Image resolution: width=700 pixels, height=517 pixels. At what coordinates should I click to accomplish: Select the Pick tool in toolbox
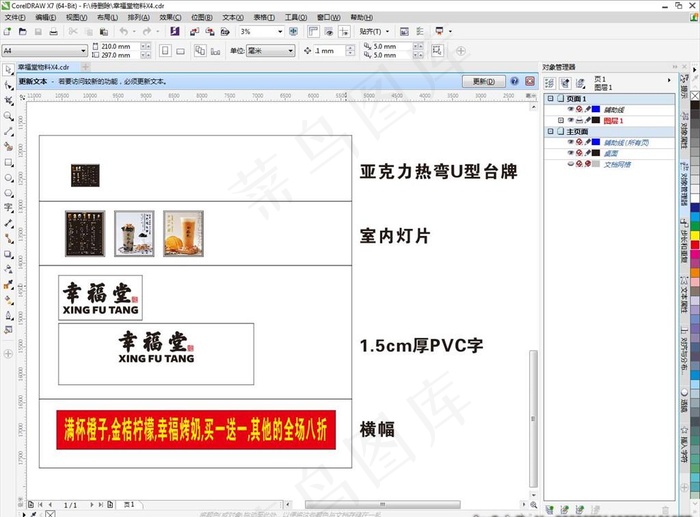coord(8,70)
